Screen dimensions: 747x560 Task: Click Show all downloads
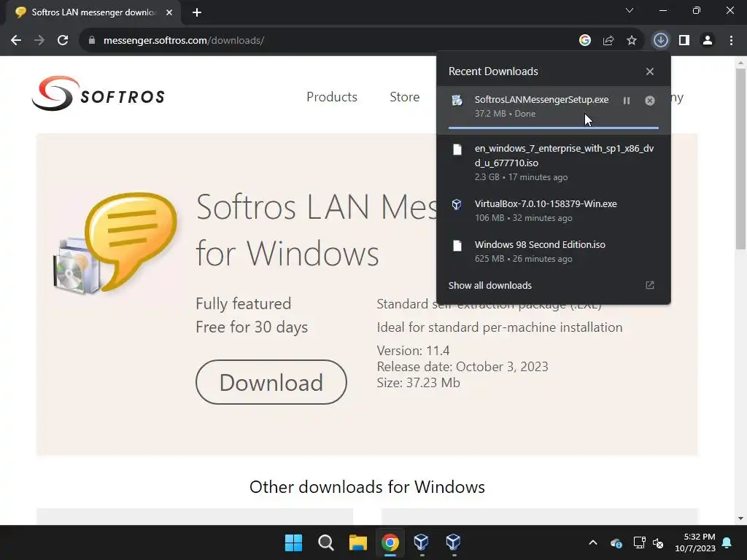click(489, 285)
